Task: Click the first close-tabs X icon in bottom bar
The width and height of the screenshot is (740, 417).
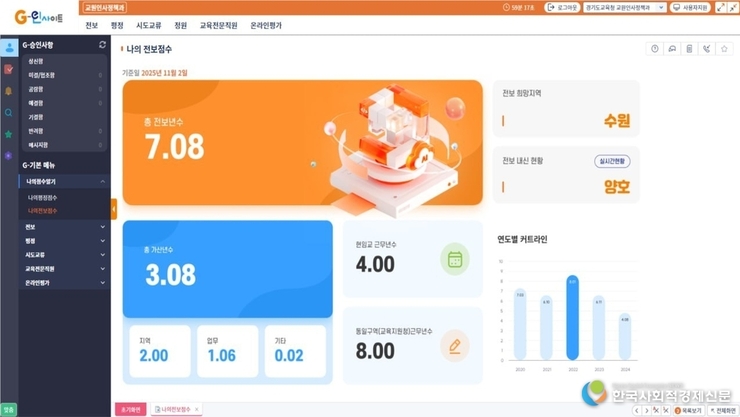Action: tap(656, 410)
